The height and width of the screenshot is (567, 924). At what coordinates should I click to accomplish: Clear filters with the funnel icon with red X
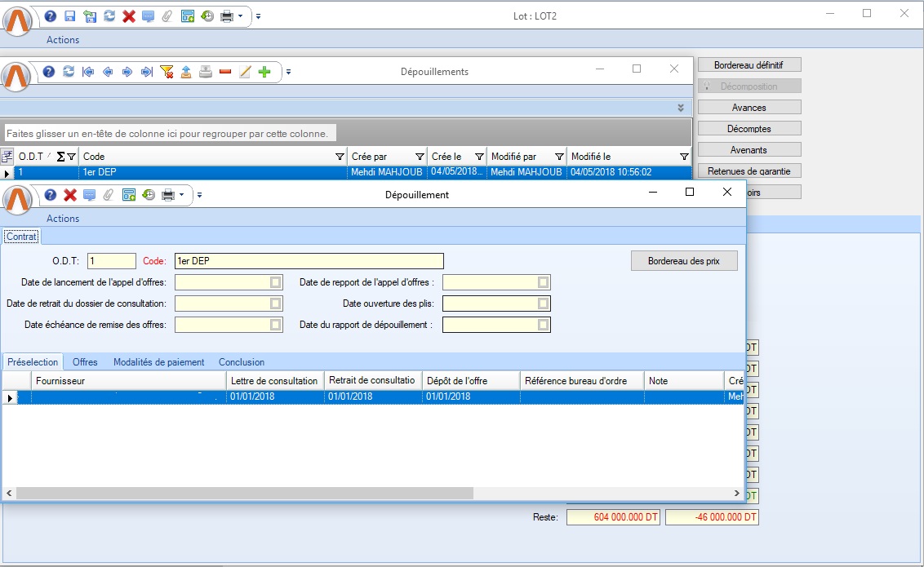pyautogui.click(x=167, y=72)
